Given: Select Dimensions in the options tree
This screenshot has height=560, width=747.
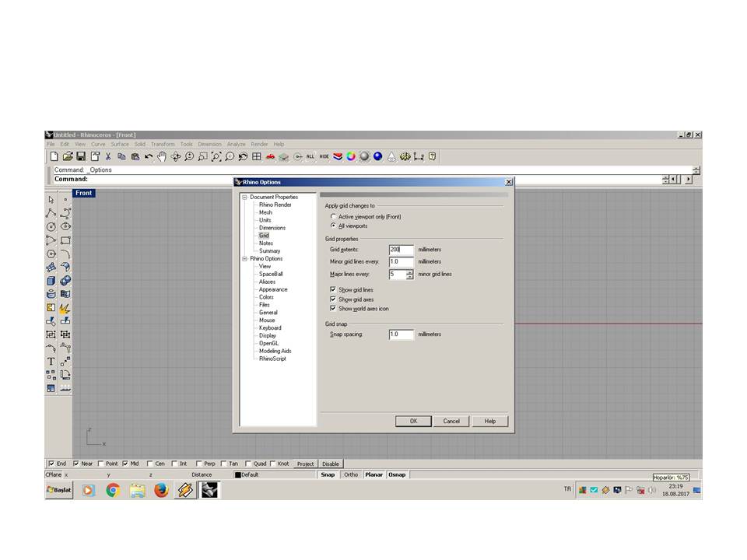Looking at the screenshot, I should point(272,228).
